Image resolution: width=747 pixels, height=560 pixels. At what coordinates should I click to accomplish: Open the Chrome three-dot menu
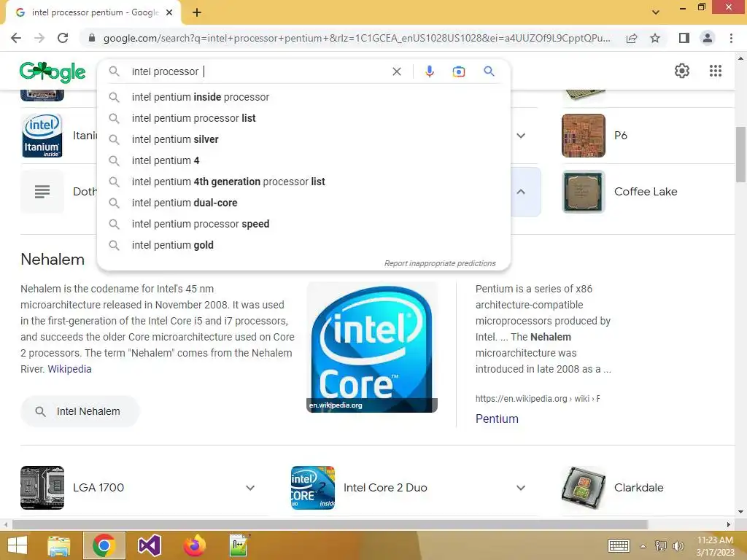[731, 38]
